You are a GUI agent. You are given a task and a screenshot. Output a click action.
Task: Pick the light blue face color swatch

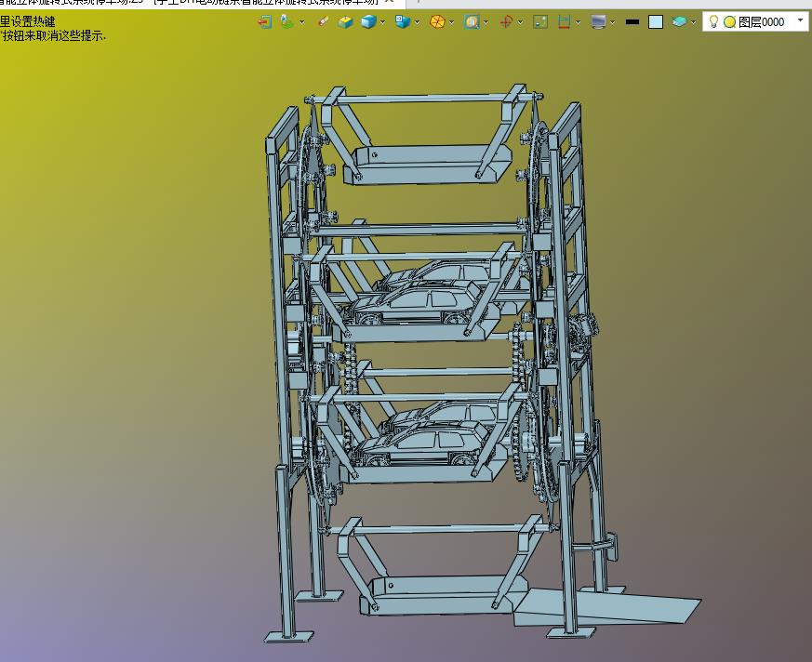[x=656, y=21]
